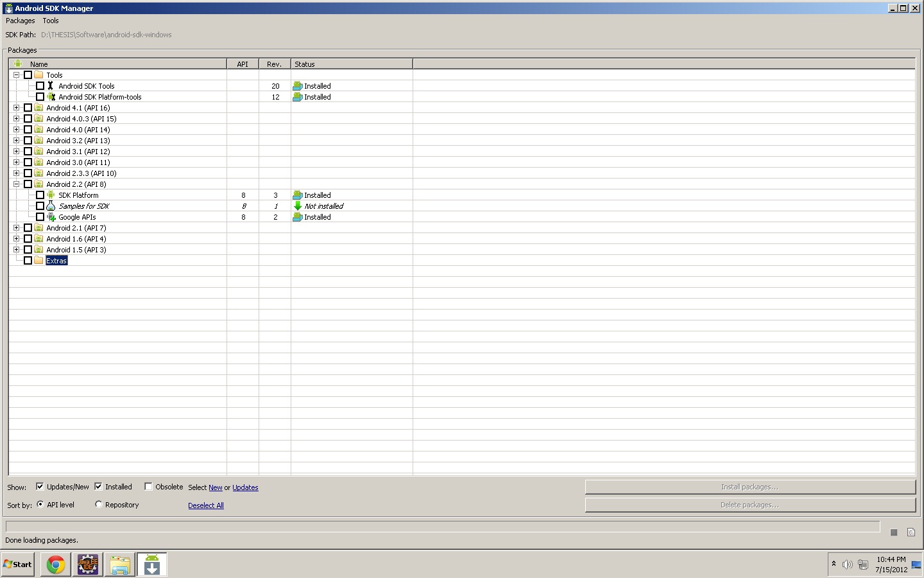Click the Extras folder icon
This screenshot has height=578, width=924.
click(38, 260)
